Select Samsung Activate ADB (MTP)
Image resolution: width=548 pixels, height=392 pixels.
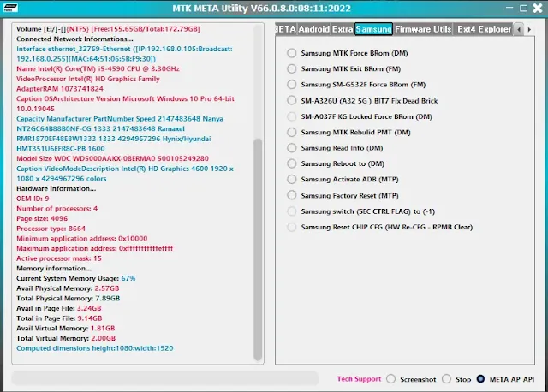tap(291, 179)
